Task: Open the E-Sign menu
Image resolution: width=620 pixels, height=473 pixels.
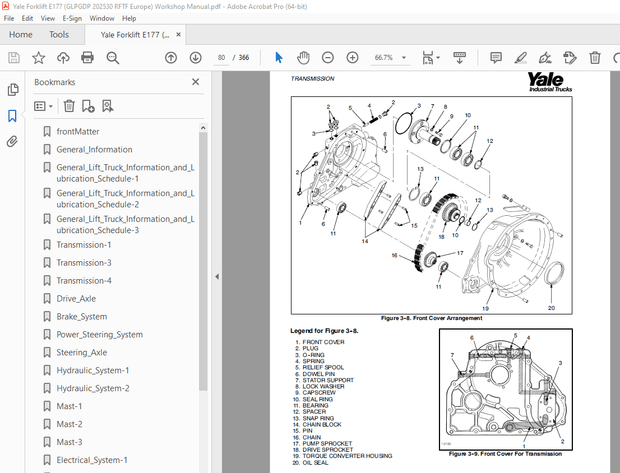Action: (72, 18)
